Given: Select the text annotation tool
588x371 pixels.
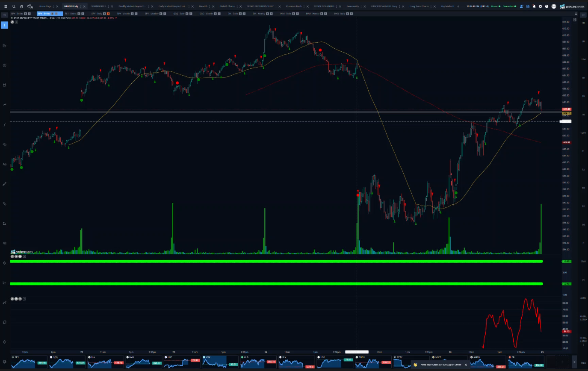Looking at the screenshot, I should (x=4, y=164).
